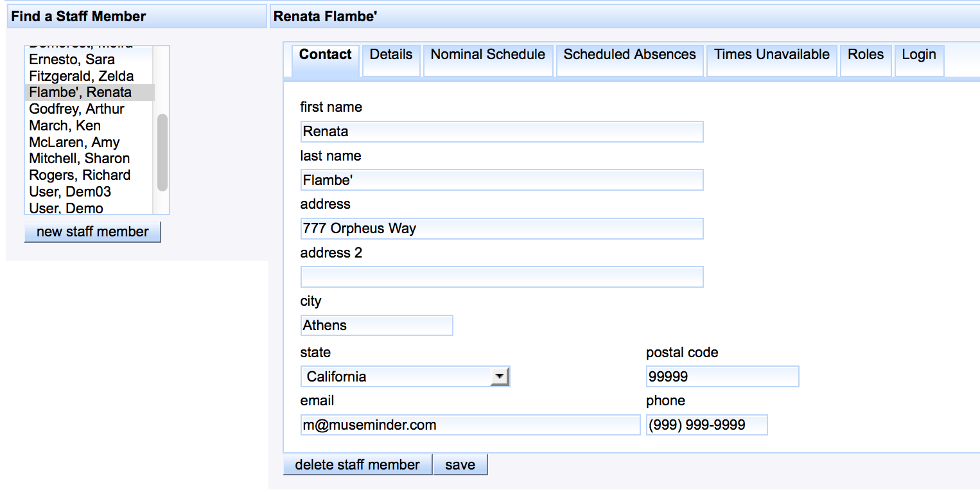Click the phone number field
This screenshot has width=980, height=492.
click(x=706, y=425)
